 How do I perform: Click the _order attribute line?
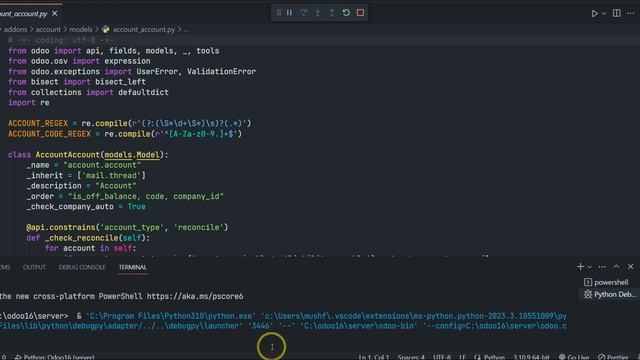pyautogui.click(x=125, y=196)
